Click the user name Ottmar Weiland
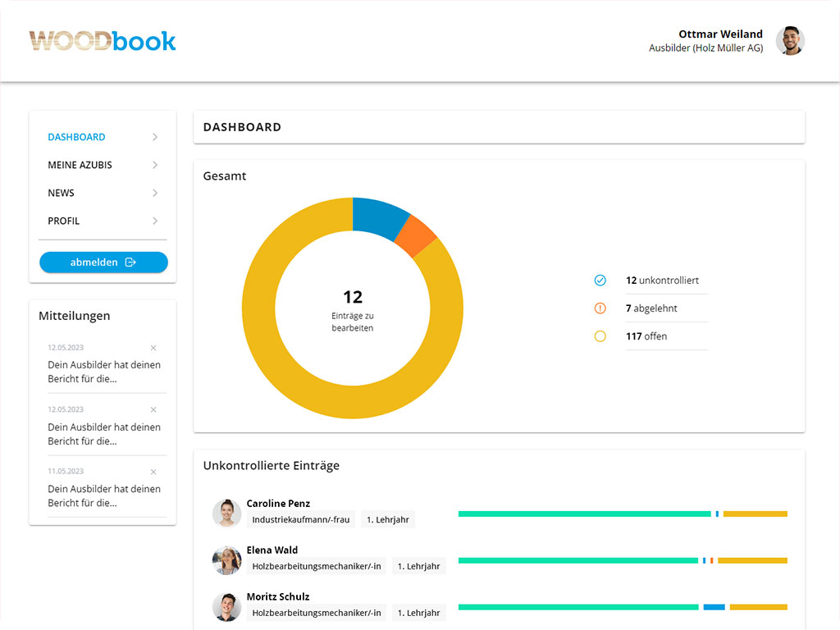Viewport: 840px width, 630px height. [x=720, y=34]
